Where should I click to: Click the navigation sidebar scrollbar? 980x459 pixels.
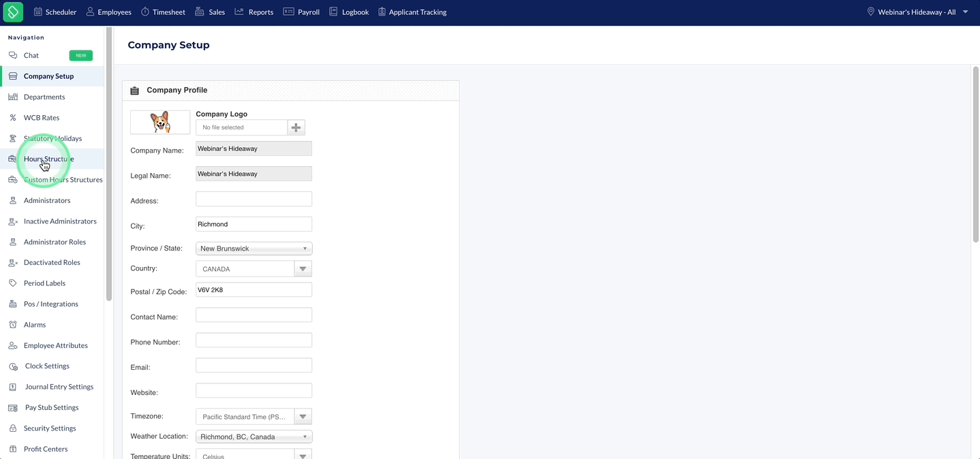[x=109, y=163]
